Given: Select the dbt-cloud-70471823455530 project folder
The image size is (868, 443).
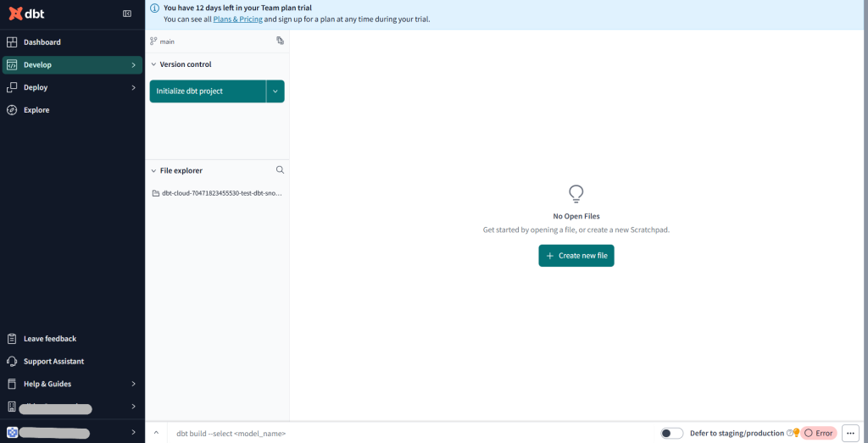Looking at the screenshot, I should pos(217,194).
